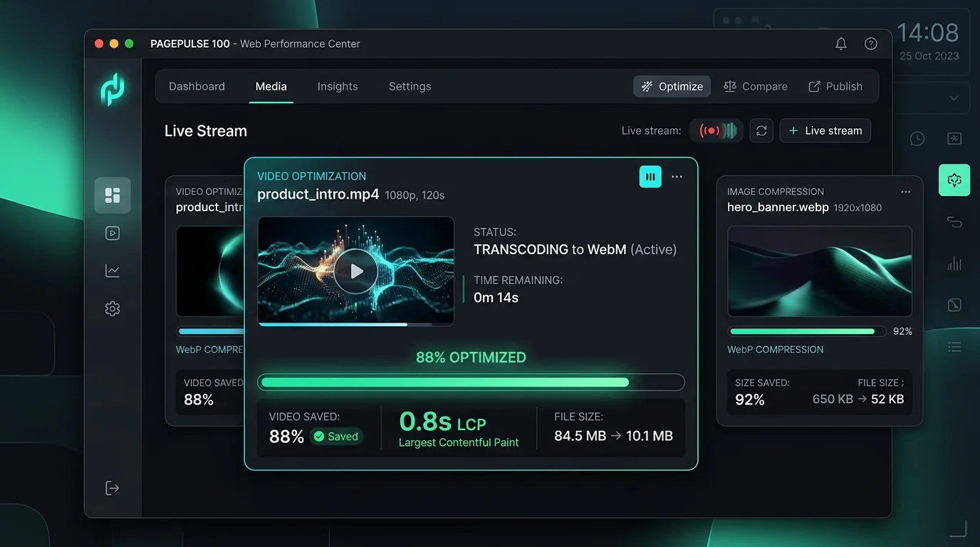Click the link chain icon in right panel

pyautogui.click(x=954, y=222)
